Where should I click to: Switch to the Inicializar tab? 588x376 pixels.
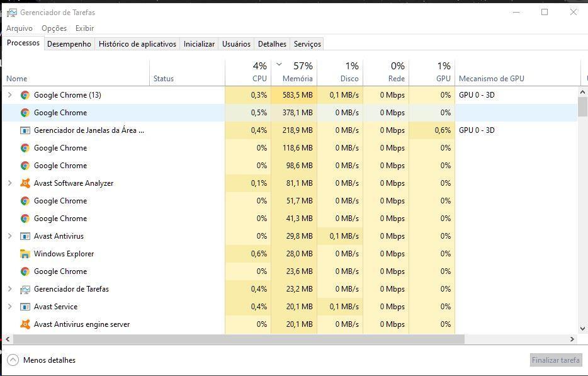pyautogui.click(x=199, y=44)
